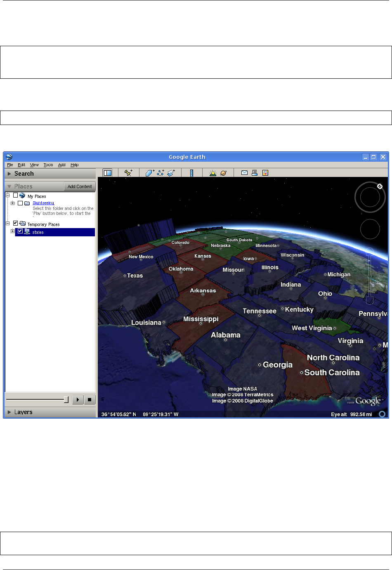The image size is (392, 570).
Task: Click the Oklahoma map label
Action: [181, 269]
